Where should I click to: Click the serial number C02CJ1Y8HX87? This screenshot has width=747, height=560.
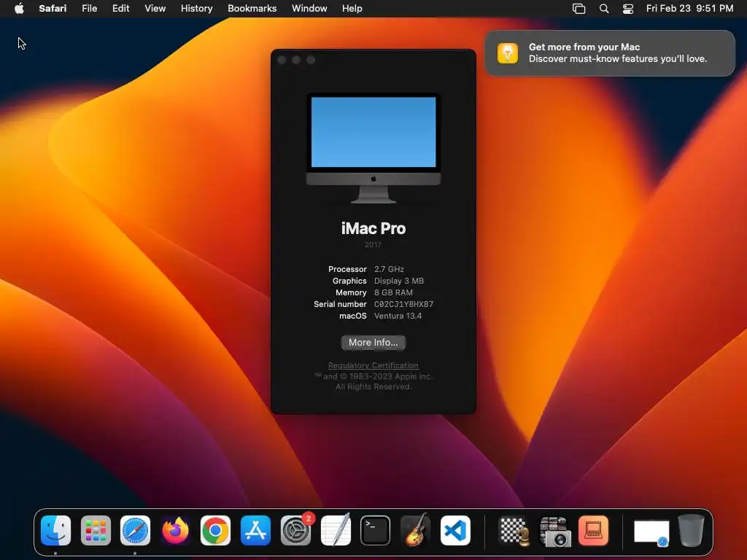403,304
